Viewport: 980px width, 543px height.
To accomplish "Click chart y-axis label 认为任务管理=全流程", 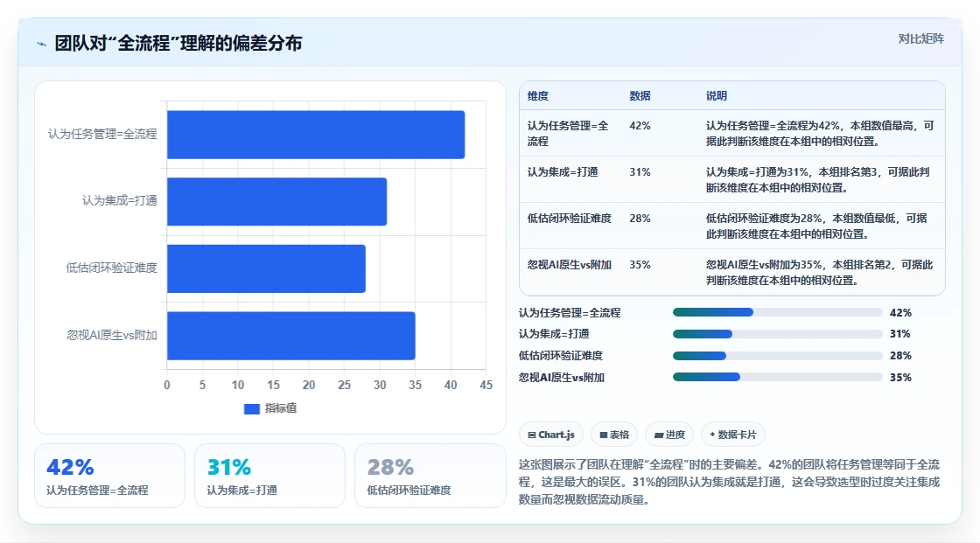I will click(x=102, y=134).
